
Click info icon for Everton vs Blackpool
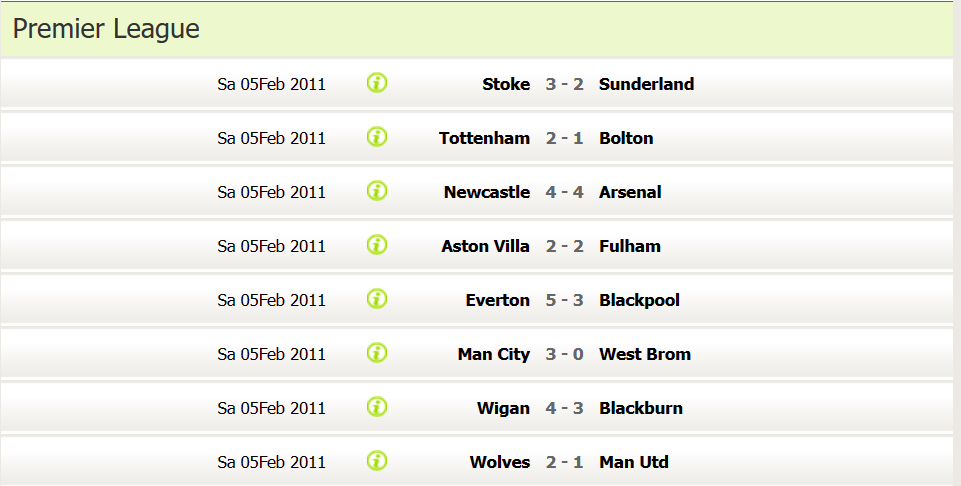pyautogui.click(x=377, y=298)
